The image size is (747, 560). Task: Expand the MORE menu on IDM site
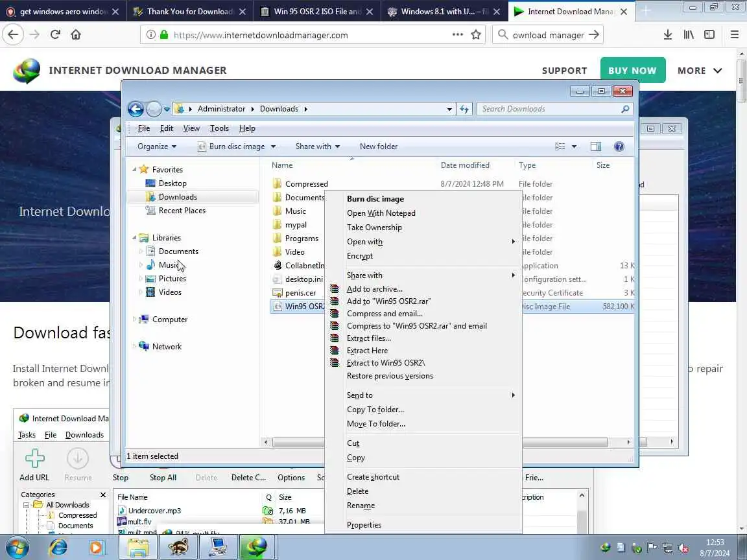[700, 71]
